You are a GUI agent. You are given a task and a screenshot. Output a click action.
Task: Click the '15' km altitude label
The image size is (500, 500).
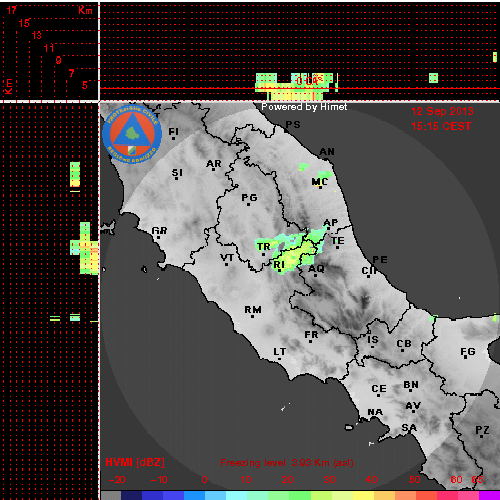click(x=24, y=23)
